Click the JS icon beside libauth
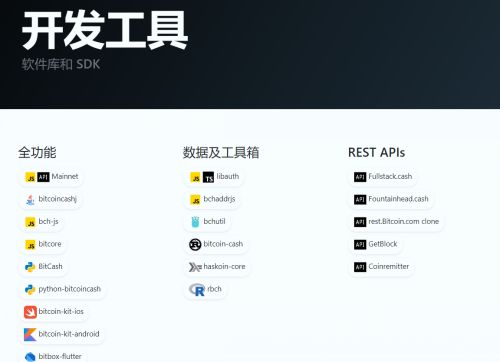 click(195, 177)
